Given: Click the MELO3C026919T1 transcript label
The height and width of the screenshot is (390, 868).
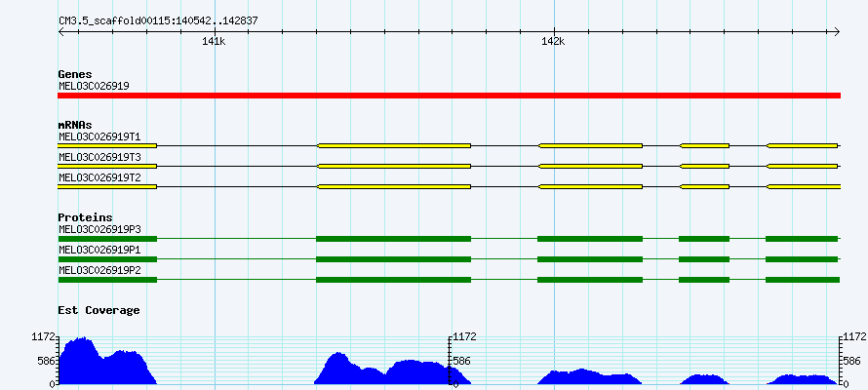Looking at the screenshot, I should click(x=99, y=136).
